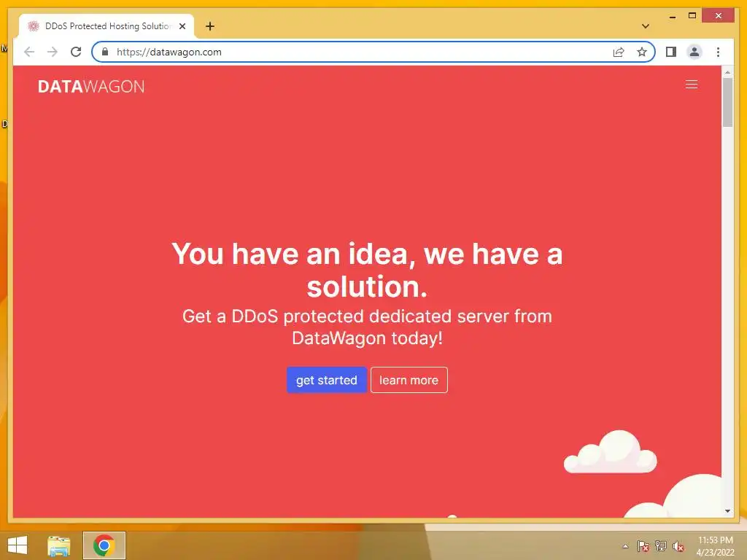The image size is (747, 560).
Task: Open the DataWagon hamburger menu
Action: [692, 85]
